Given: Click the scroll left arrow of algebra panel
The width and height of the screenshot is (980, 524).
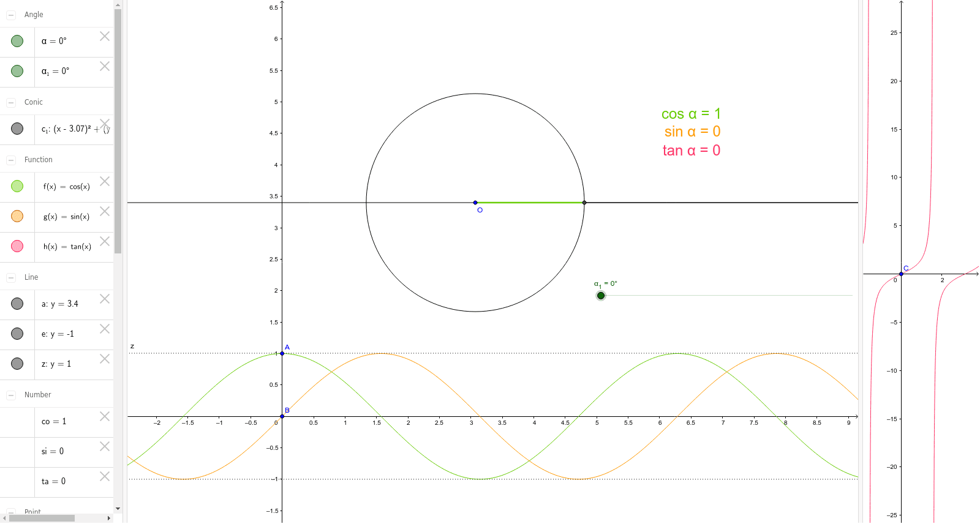Looking at the screenshot, I should click(x=4, y=518).
